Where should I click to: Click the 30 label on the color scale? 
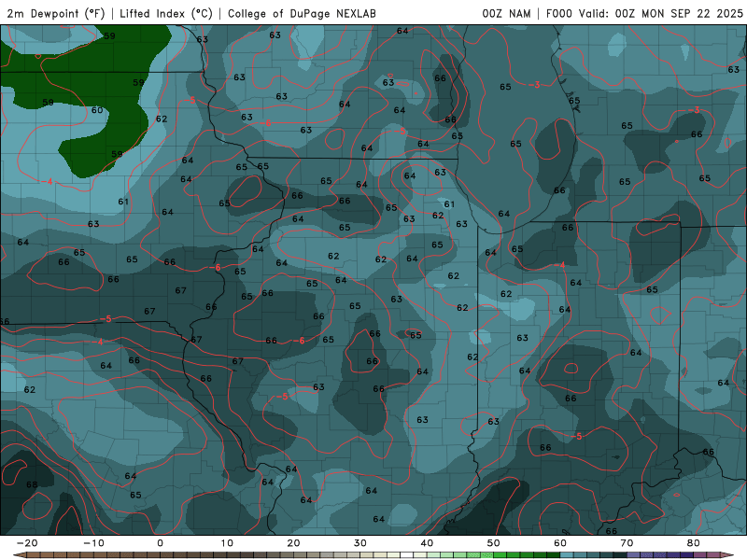click(360, 543)
